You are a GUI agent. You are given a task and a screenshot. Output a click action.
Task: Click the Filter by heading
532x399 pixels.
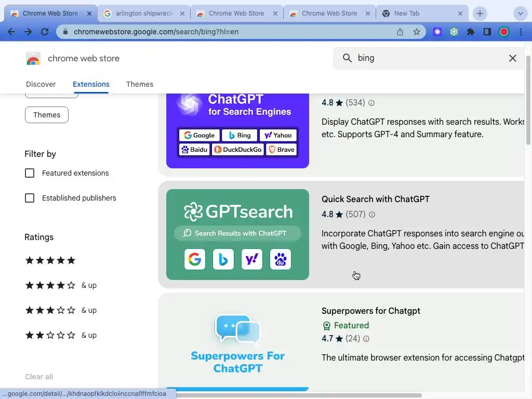click(40, 154)
